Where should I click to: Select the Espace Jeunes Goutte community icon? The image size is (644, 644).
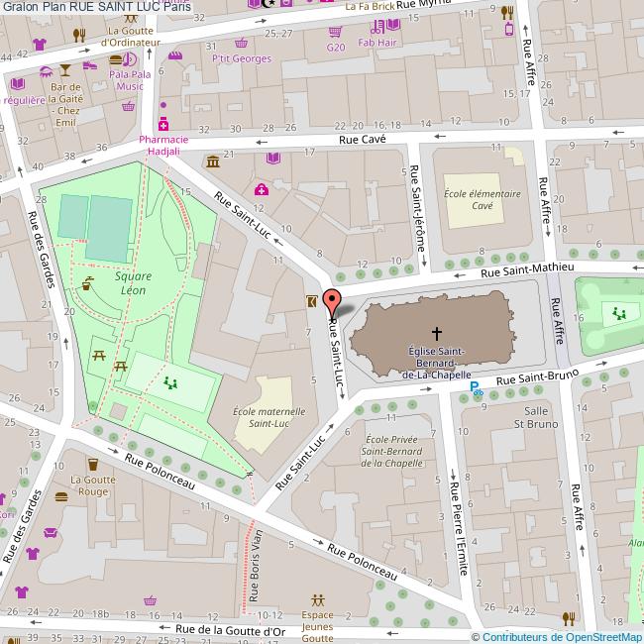317,599
